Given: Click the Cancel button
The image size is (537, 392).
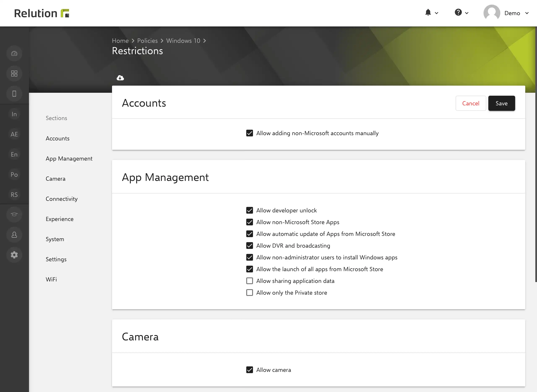Looking at the screenshot, I should [471, 103].
